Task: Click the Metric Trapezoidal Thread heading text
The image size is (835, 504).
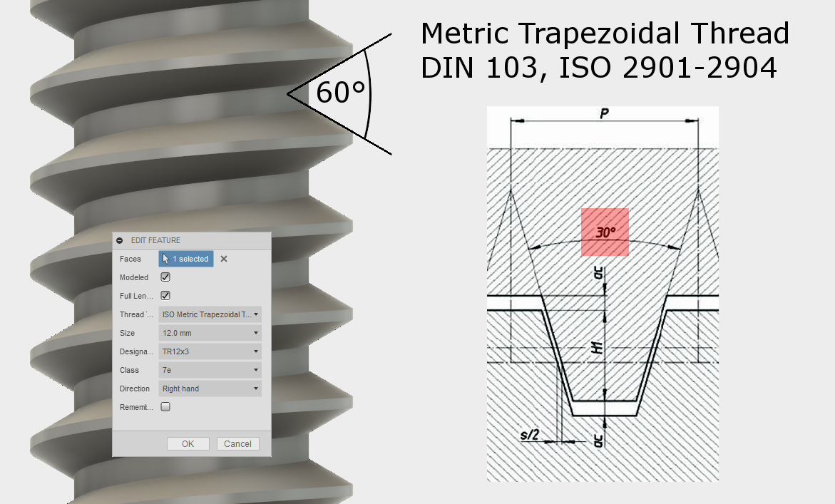Action: coord(605,33)
